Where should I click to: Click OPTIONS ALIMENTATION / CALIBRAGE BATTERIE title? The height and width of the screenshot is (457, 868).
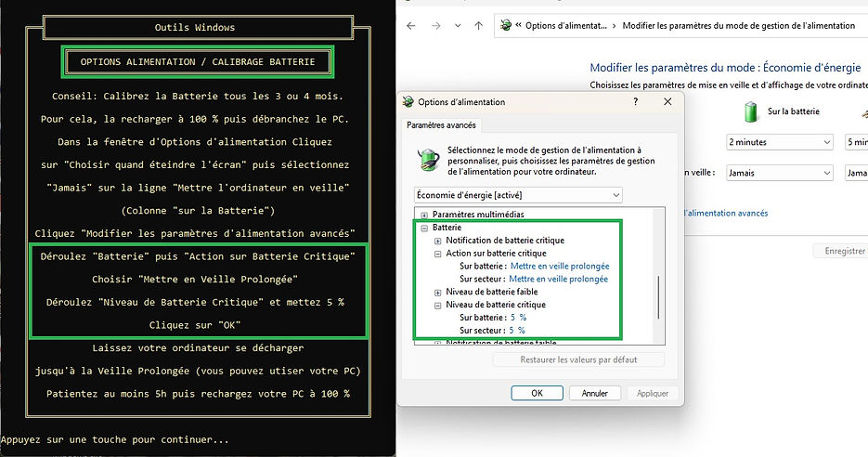pos(198,61)
